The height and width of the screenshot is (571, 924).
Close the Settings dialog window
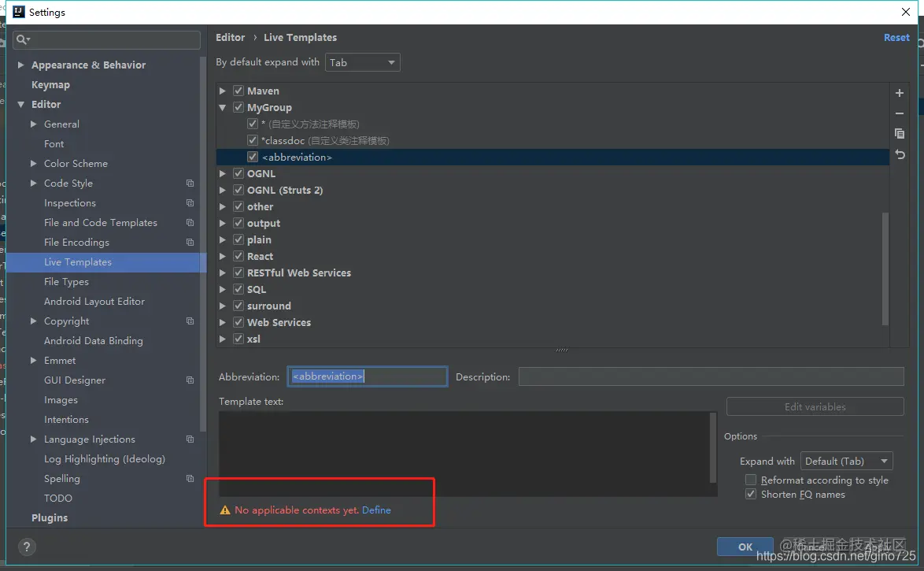(906, 12)
